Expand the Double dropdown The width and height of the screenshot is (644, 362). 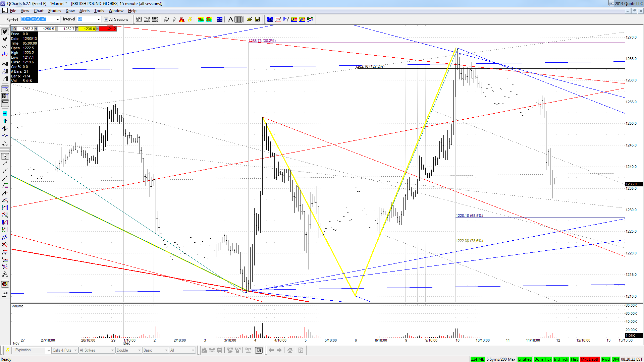[139, 350]
